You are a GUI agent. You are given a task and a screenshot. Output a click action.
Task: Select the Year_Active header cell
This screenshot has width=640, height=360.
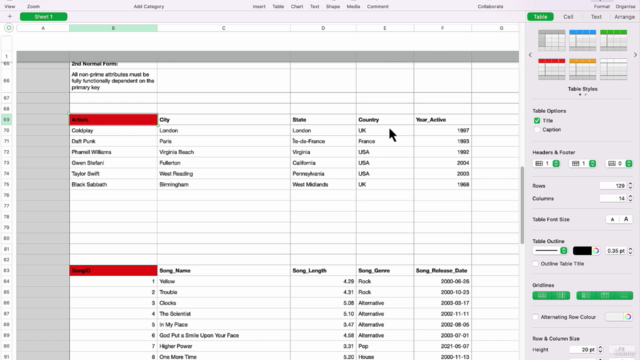point(442,120)
